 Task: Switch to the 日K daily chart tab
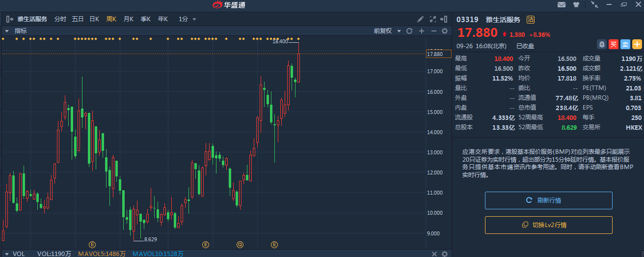(94, 19)
